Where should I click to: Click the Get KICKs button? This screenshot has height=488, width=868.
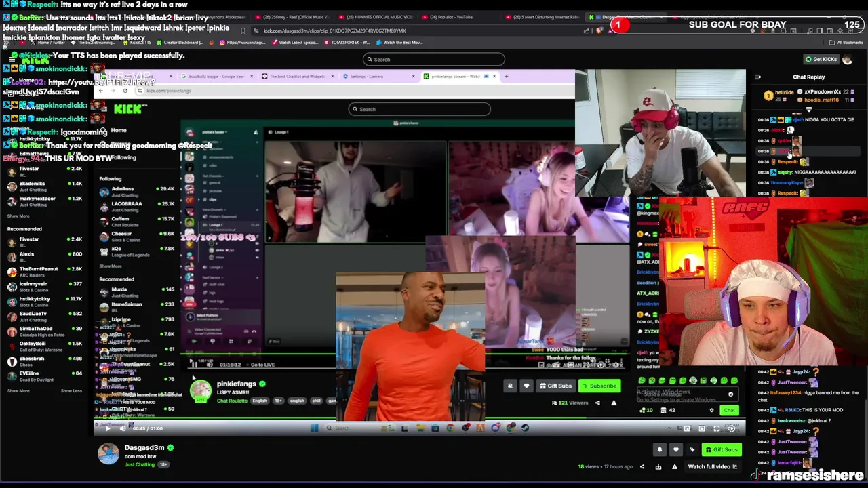(821, 59)
